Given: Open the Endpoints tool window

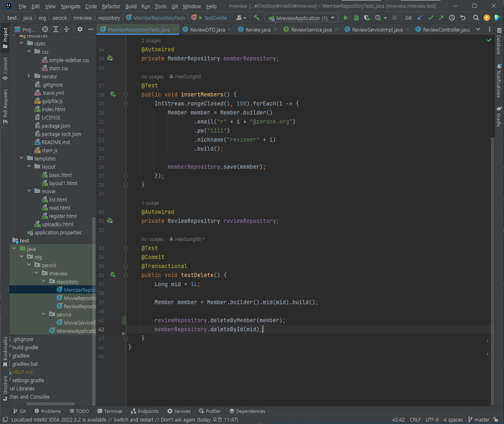Looking at the screenshot, I should coord(145,411).
